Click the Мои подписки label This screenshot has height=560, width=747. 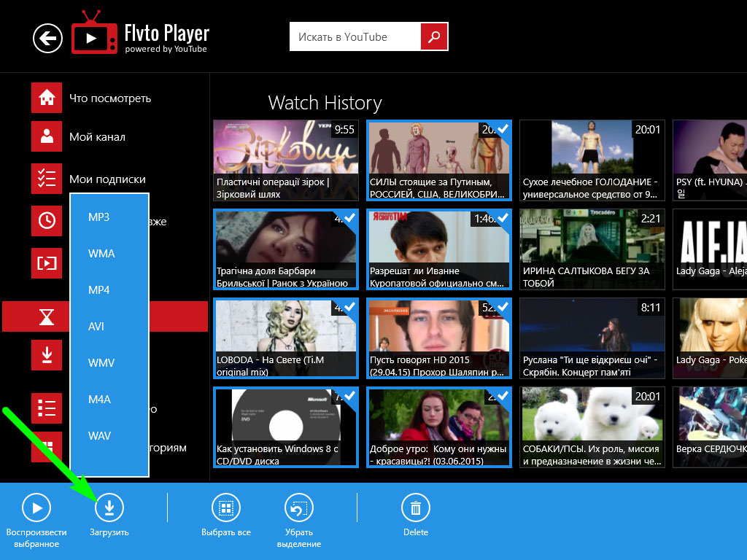[x=108, y=179]
